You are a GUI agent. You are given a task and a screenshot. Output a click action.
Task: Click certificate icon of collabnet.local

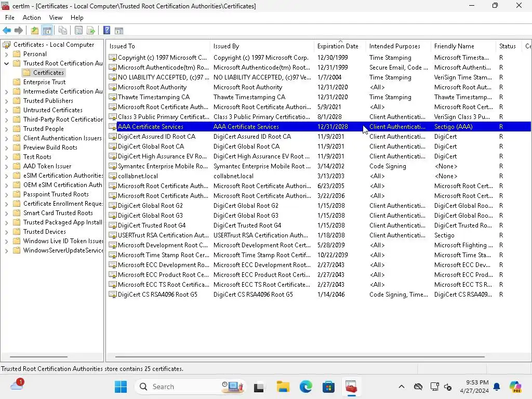(113, 176)
